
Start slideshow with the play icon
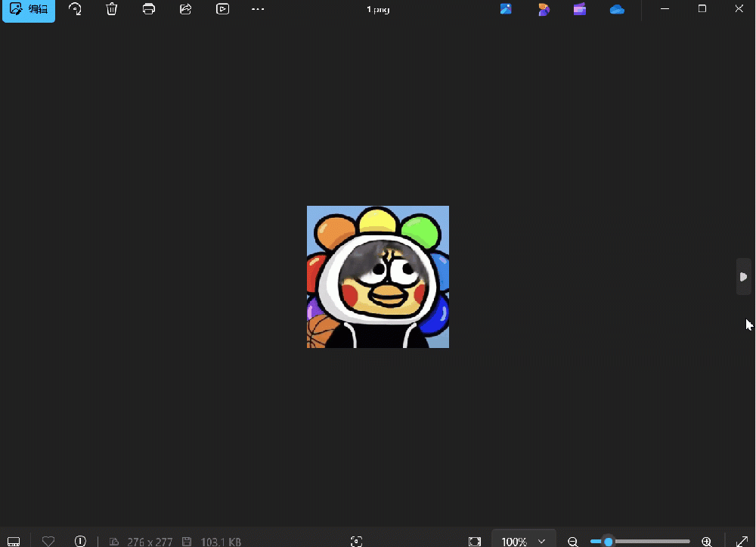pos(222,9)
